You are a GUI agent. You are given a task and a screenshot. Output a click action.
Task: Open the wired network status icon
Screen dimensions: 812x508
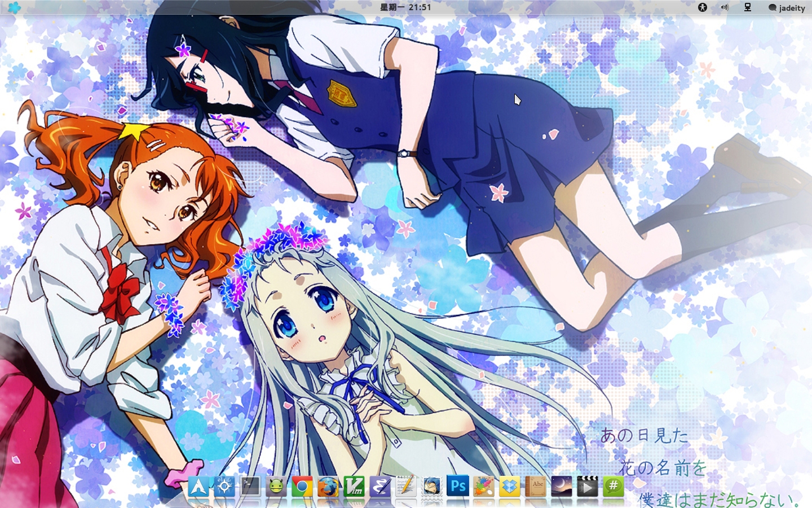(x=748, y=7)
